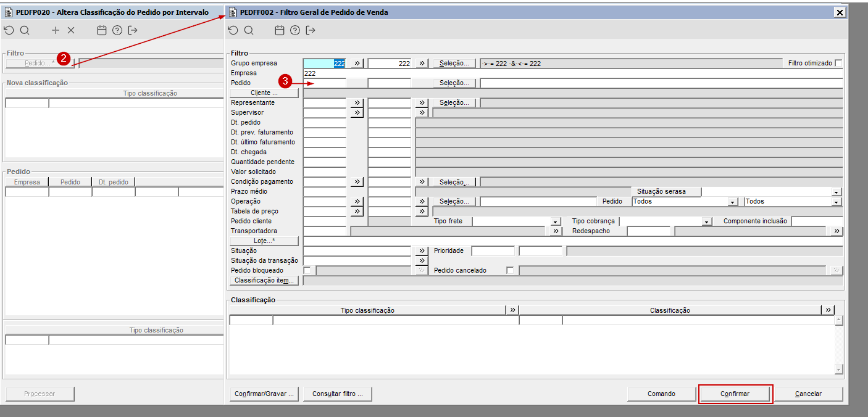Click the Confirmar button
The width and height of the screenshot is (868, 417).
click(x=735, y=394)
